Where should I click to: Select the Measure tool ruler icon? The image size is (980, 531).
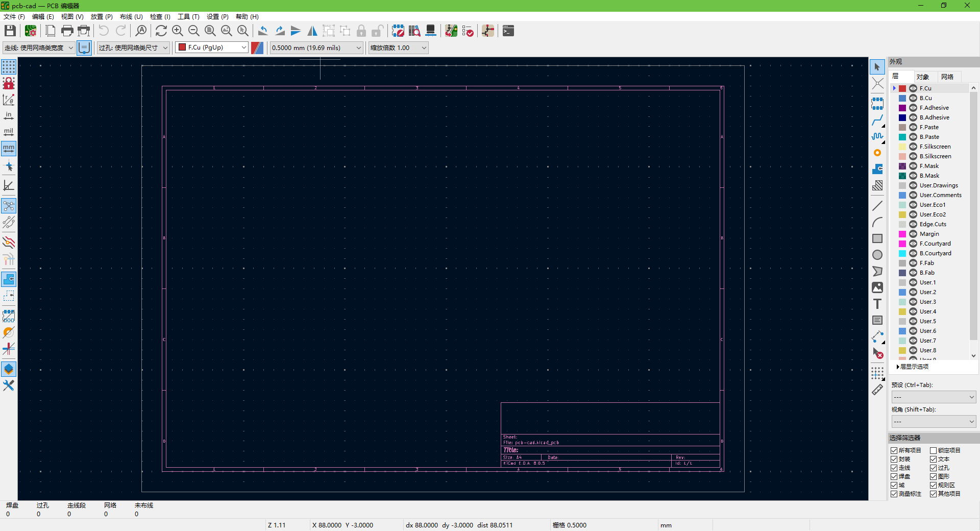877,390
